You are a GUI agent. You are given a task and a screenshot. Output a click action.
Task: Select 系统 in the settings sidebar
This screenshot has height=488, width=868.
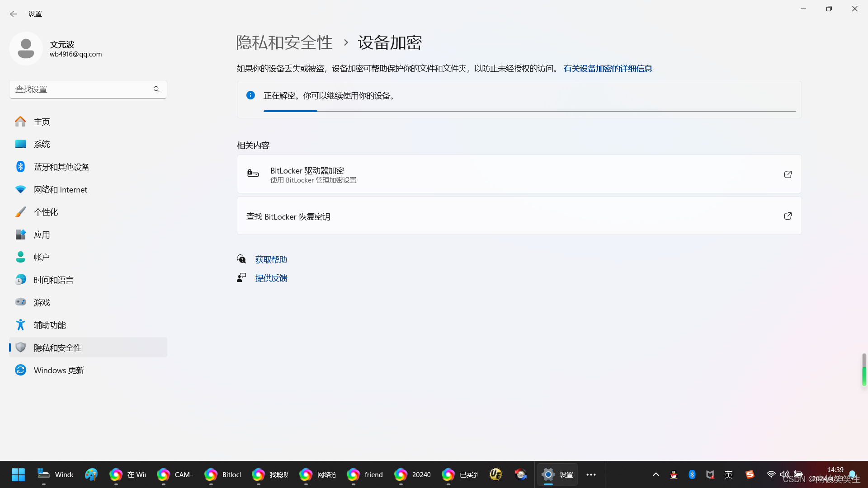[x=42, y=144]
